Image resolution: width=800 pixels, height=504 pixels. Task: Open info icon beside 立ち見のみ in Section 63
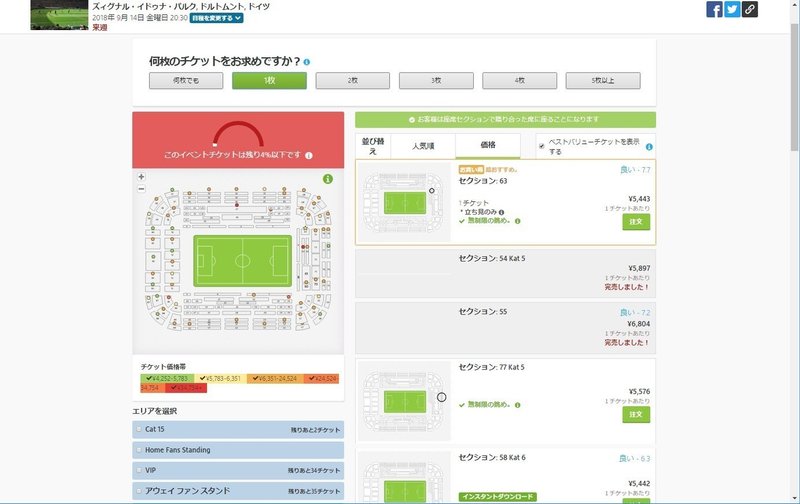[x=502, y=212]
